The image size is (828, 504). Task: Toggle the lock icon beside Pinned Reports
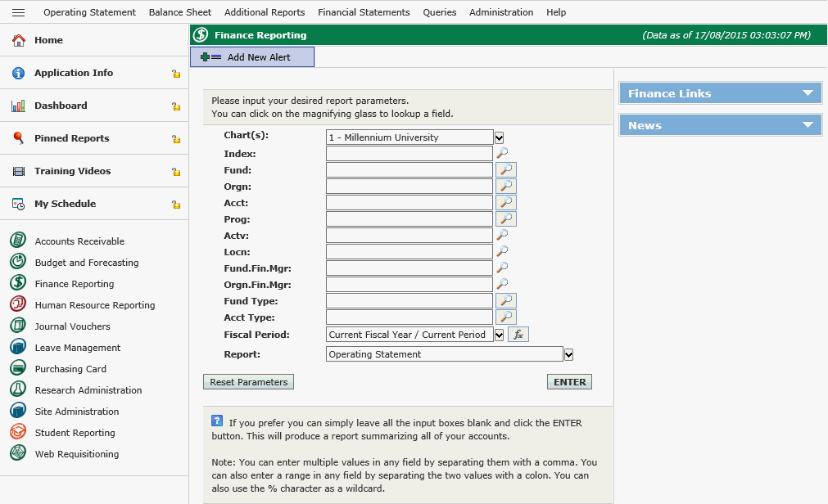point(175,139)
